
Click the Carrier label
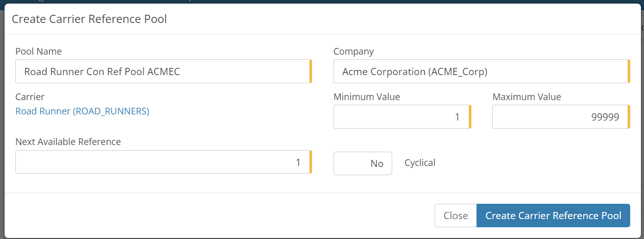click(x=30, y=97)
